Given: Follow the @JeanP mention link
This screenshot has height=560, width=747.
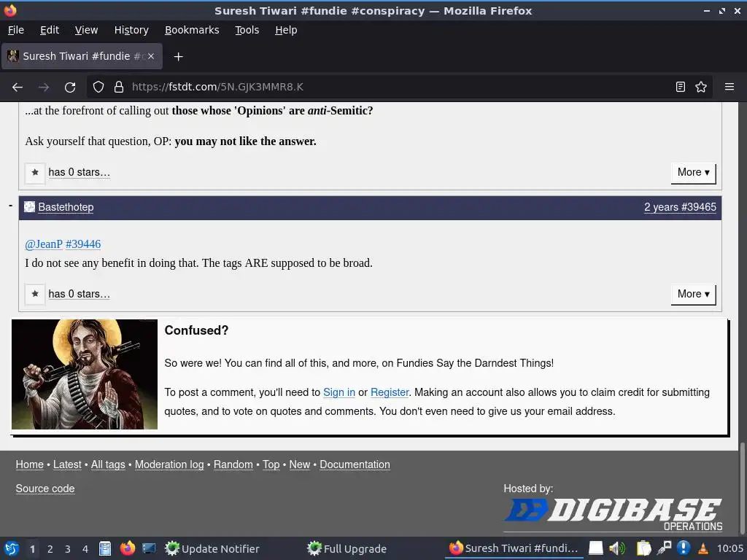Looking at the screenshot, I should (x=43, y=244).
